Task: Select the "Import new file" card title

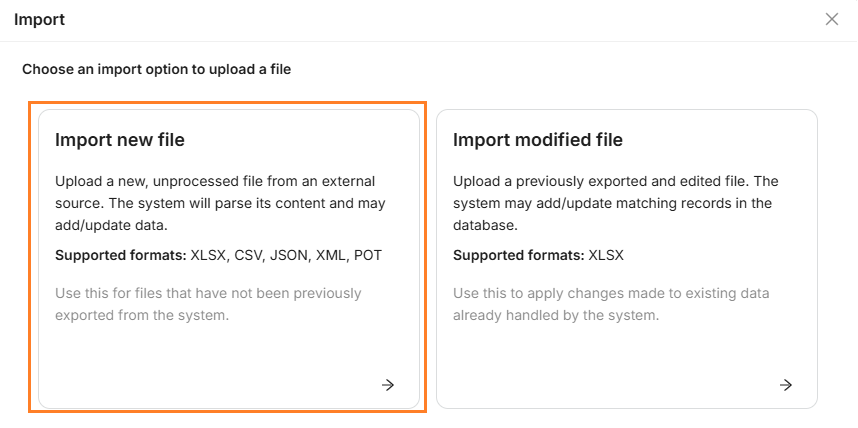Action: (x=120, y=140)
